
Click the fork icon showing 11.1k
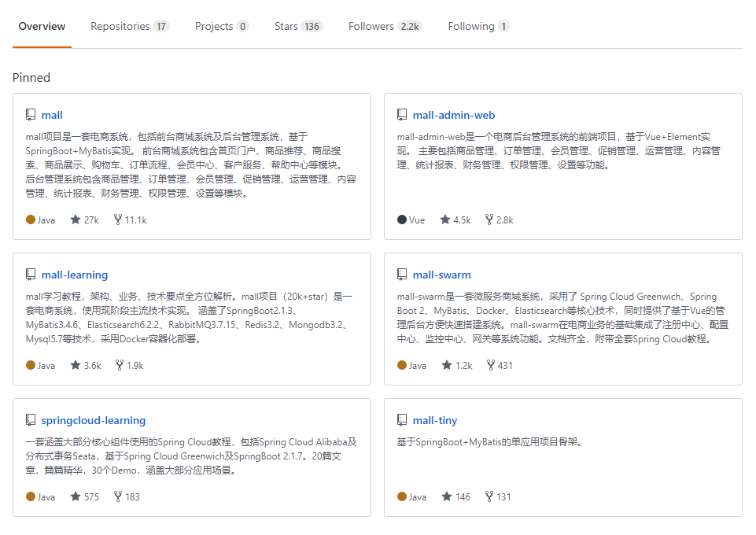(118, 220)
